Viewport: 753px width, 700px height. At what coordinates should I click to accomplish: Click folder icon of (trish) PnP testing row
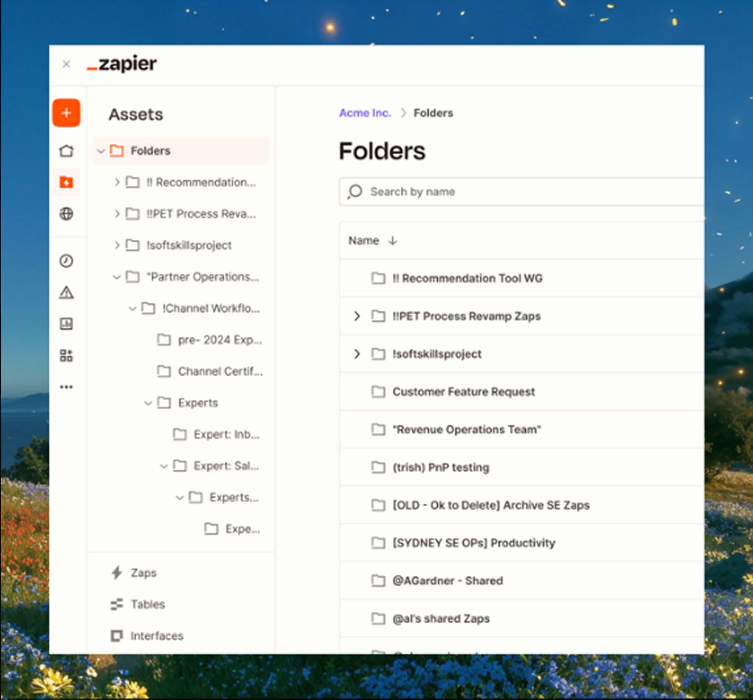tap(378, 468)
